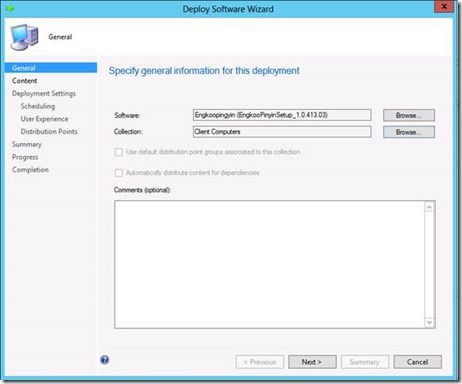Click the blue help question mark icon
The height and width of the screenshot is (384, 462).
tap(105, 360)
